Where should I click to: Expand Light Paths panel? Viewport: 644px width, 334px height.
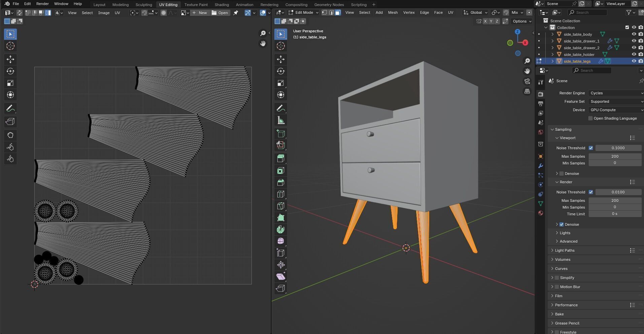tap(565, 250)
